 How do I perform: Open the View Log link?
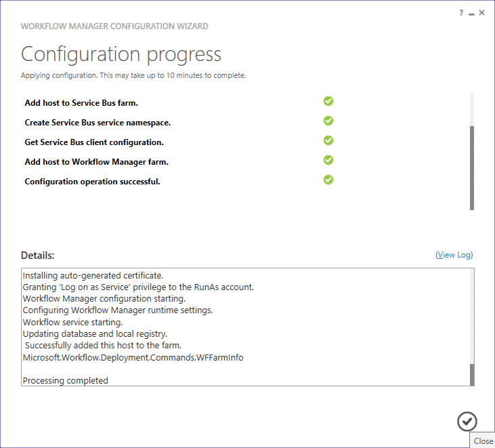tap(454, 255)
